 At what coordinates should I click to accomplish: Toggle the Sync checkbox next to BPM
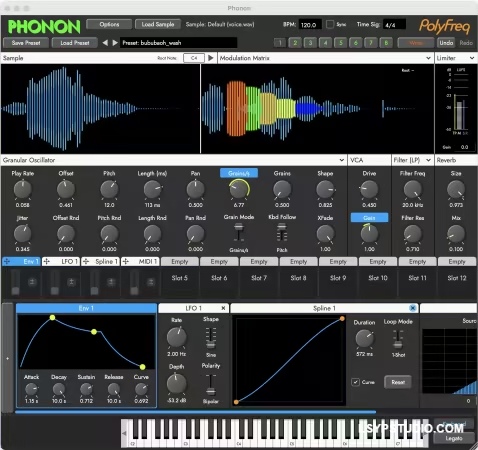[x=330, y=24]
